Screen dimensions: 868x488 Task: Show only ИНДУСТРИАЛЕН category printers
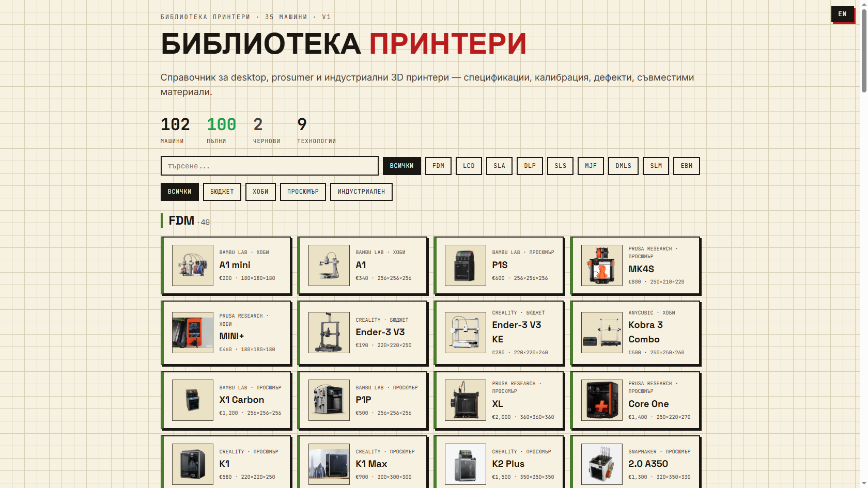(x=361, y=192)
